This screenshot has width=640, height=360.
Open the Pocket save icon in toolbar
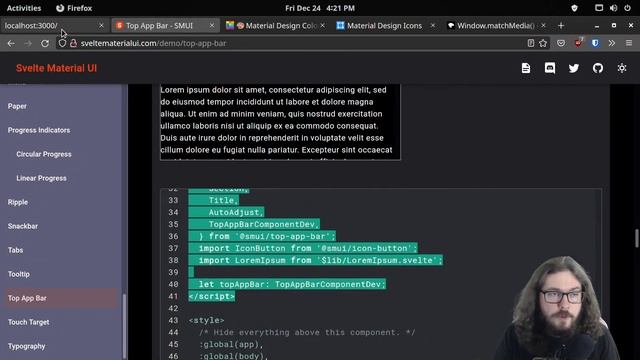tap(561, 43)
